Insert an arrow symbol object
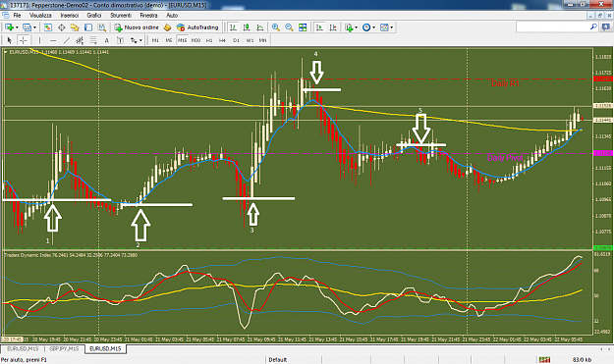 pos(134,40)
